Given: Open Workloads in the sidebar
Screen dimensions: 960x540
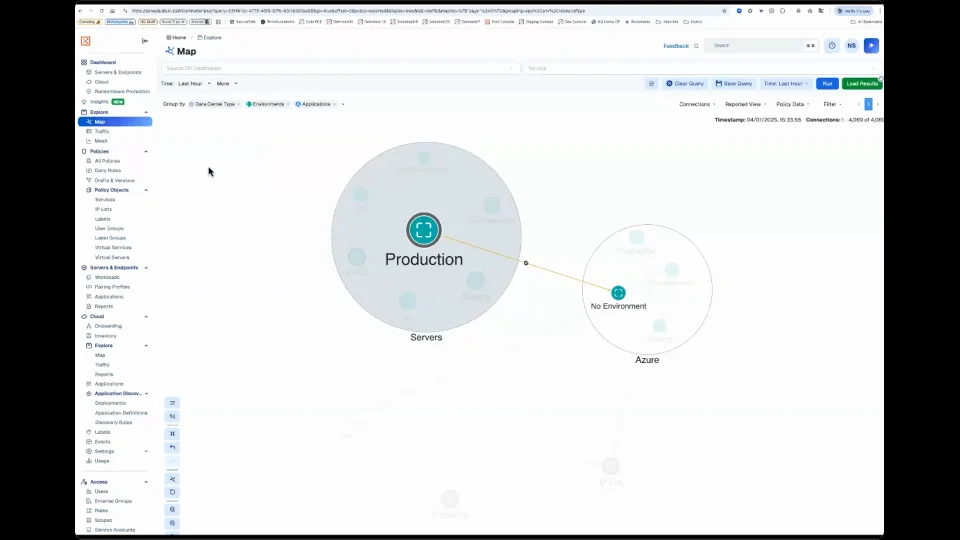Looking at the screenshot, I should pyautogui.click(x=107, y=277).
